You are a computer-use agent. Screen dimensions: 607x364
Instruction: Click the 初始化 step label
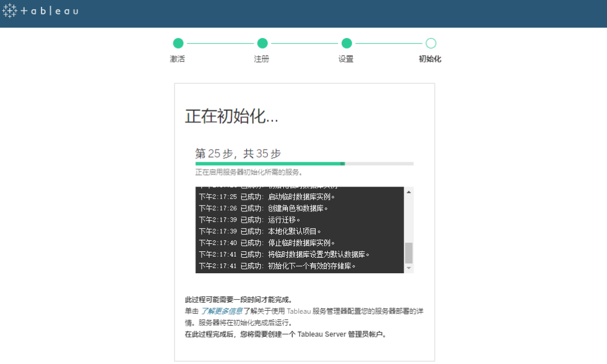click(430, 59)
